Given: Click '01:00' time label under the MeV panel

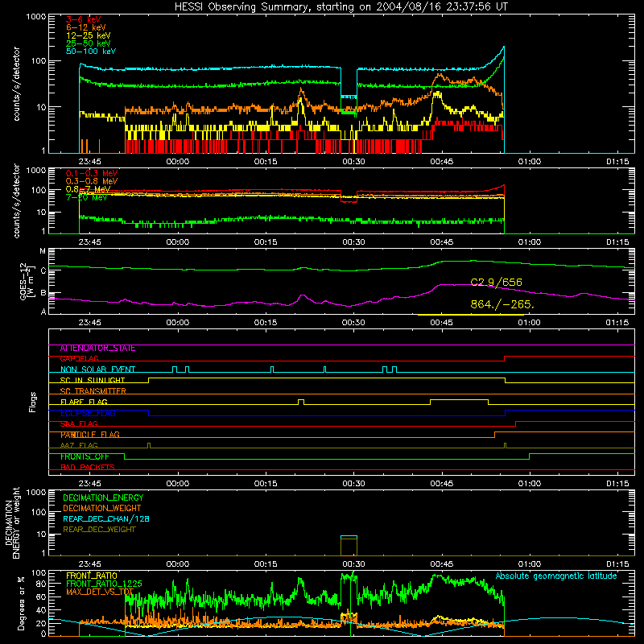Looking at the screenshot, I should [530, 242].
